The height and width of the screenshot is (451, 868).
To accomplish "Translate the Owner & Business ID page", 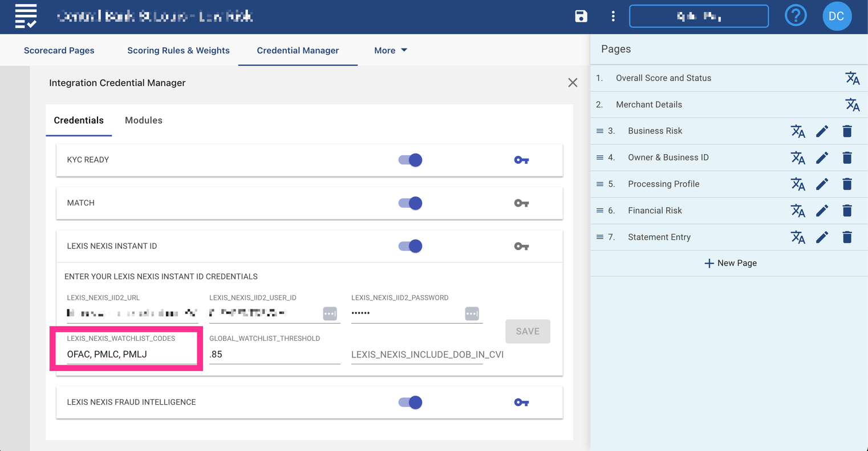I will [x=798, y=158].
